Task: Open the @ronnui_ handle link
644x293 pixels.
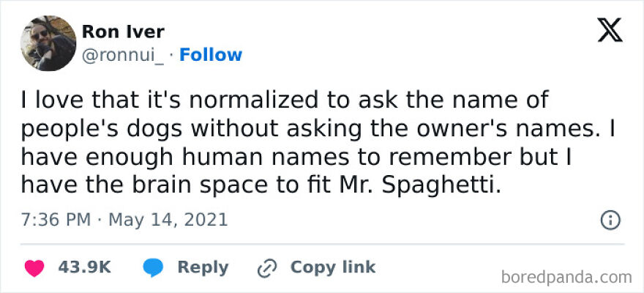Action: point(123,55)
